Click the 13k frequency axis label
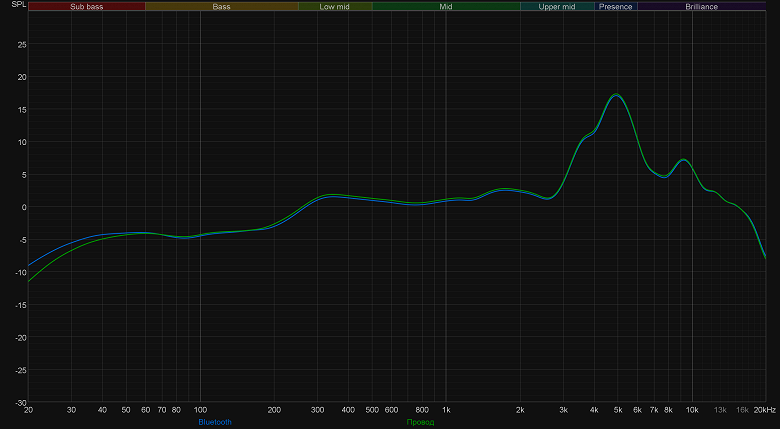Screen dimensions: 780x429 [720, 410]
